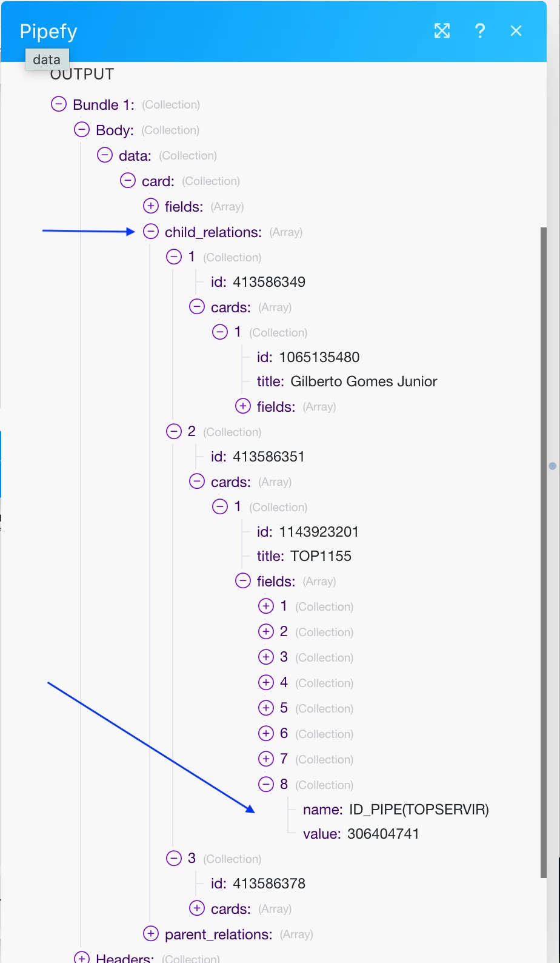The image size is (560, 963).
Task: Collapse the Bundle 1 collection
Action: 59,104
